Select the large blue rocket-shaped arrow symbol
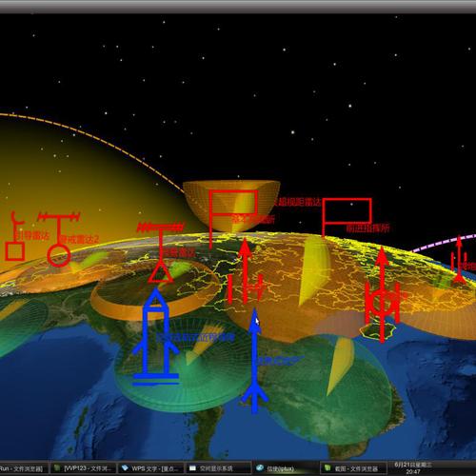Screen dimensions: 476x476 click(156, 336)
